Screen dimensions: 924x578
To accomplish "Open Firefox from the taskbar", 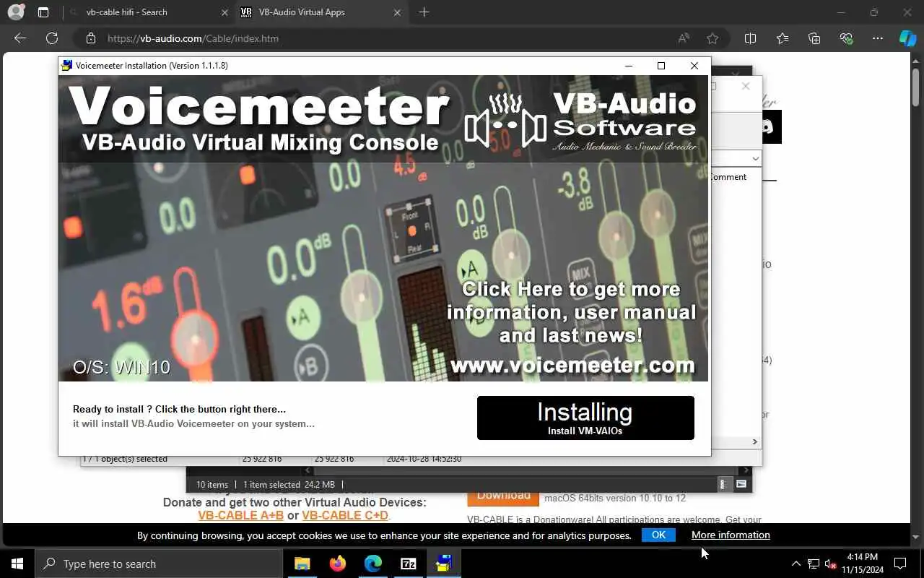I will point(337,564).
